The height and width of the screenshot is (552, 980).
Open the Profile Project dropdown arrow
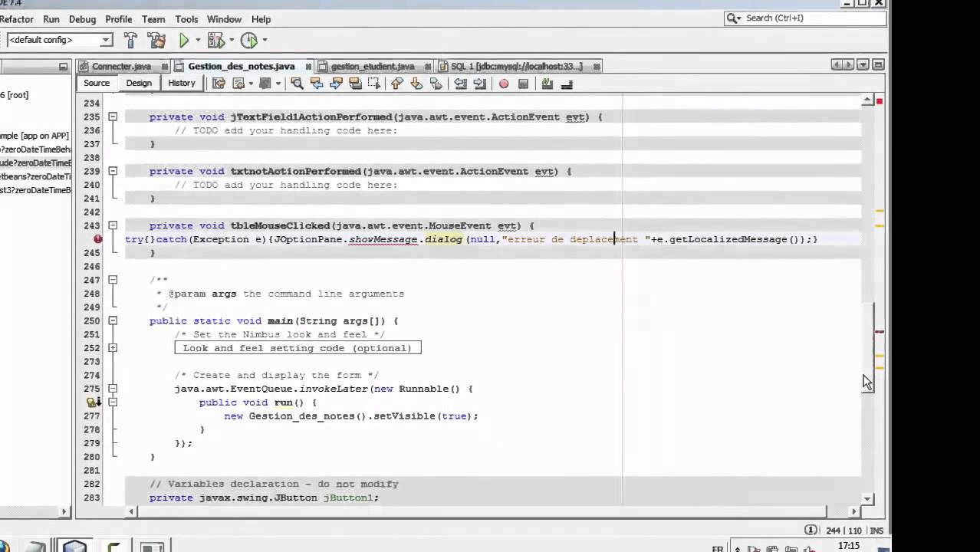265,40
